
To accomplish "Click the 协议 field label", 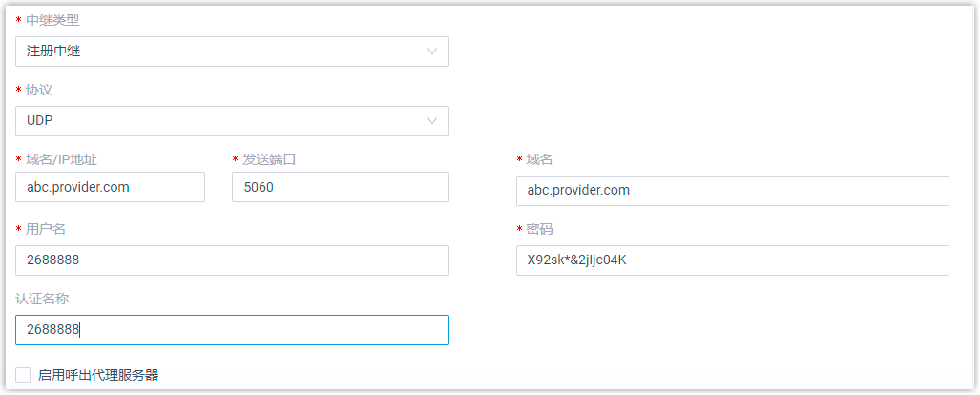I will tap(39, 90).
